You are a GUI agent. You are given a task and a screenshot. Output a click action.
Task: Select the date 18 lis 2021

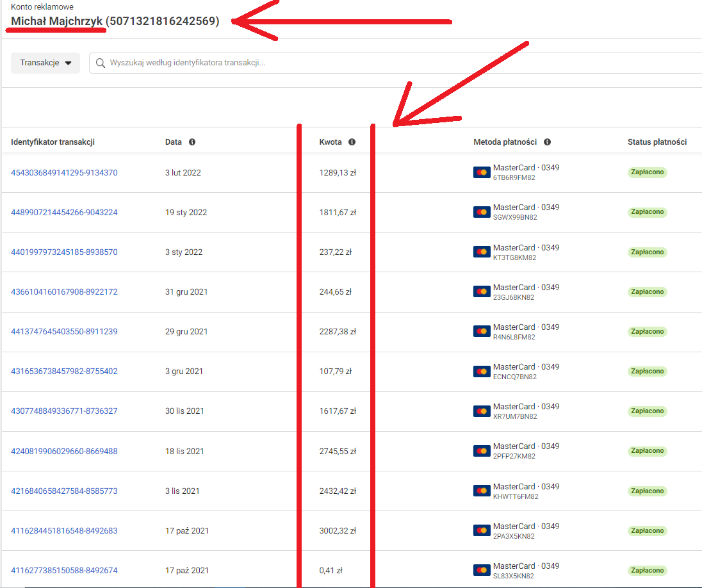184,451
